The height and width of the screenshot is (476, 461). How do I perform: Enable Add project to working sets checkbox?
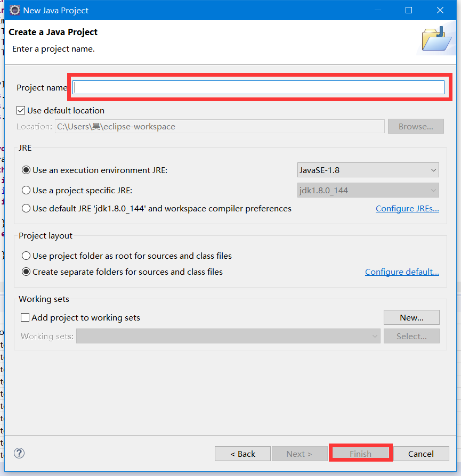(x=25, y=317)
